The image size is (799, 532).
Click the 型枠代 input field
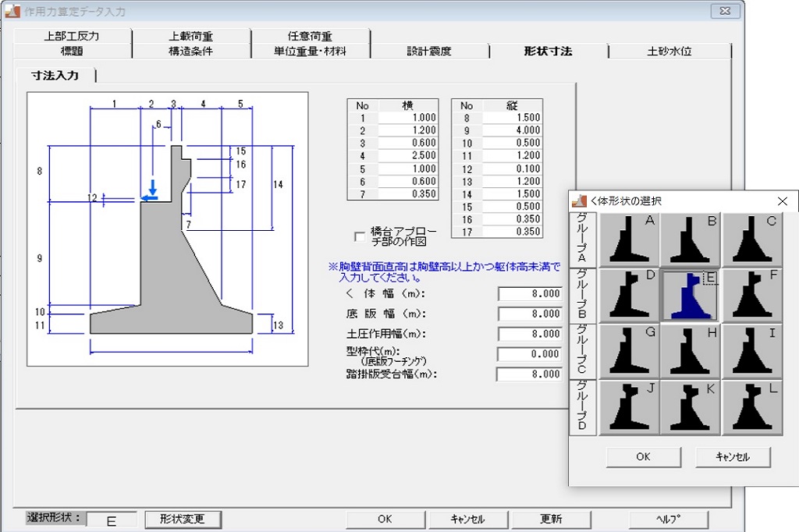tap(530, 354)
